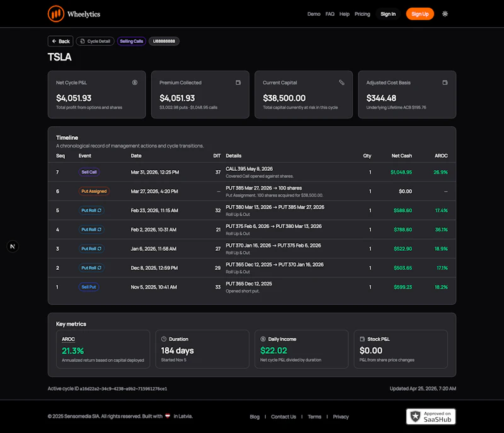Select the $503.65 net cash value

click(x=403, y=268)
